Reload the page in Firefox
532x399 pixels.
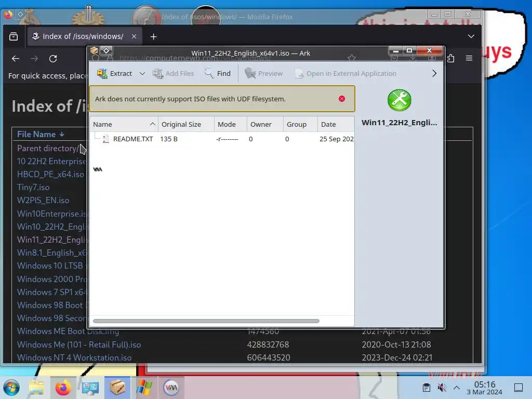click(x=53, y=58)
